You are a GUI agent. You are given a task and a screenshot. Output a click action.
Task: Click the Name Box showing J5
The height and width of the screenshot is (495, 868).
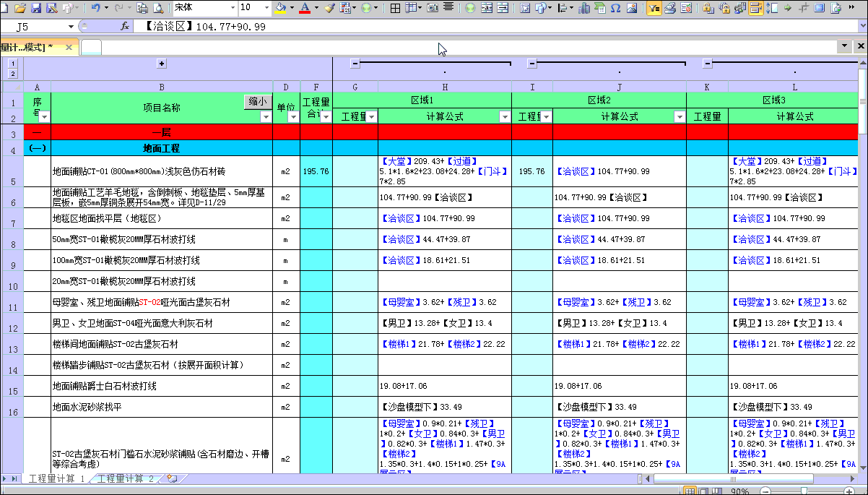coord(36,27)
